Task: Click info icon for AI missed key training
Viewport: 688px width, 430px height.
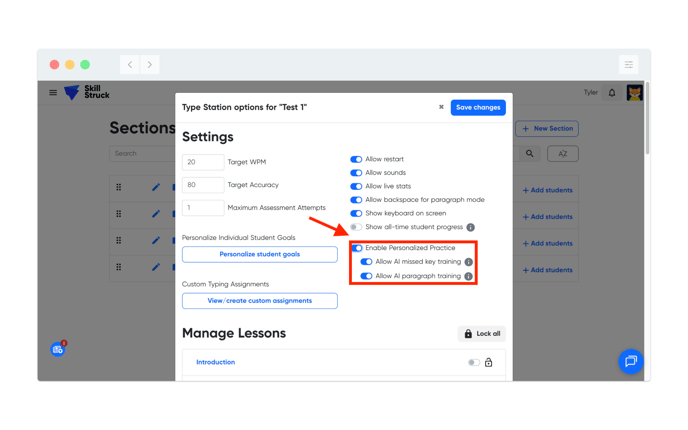Action: pyautogui.click(x=468, y=262)
